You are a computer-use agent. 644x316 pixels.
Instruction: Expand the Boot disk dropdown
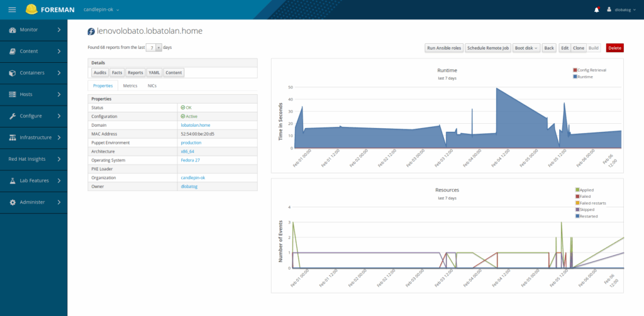(526, 48)
